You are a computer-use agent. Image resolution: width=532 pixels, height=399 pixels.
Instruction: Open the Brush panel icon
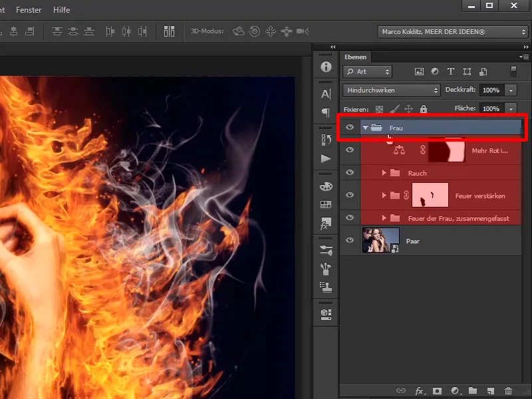(326, 269)
